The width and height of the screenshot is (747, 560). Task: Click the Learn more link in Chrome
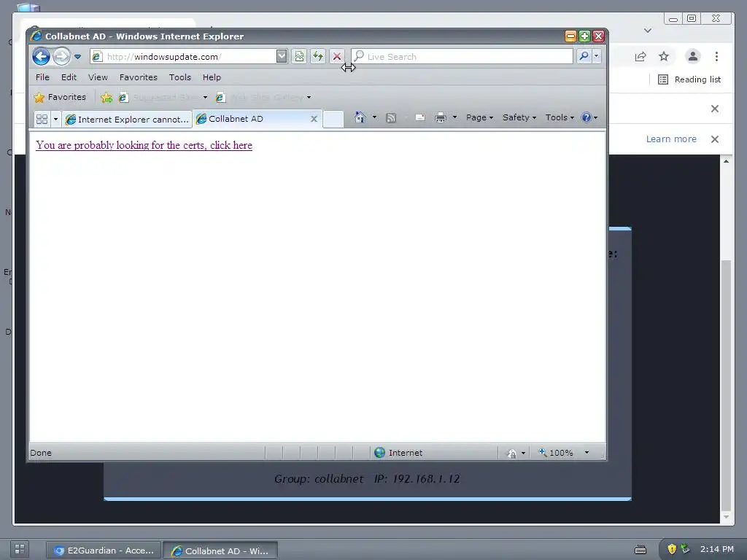[x=671, y=139]
